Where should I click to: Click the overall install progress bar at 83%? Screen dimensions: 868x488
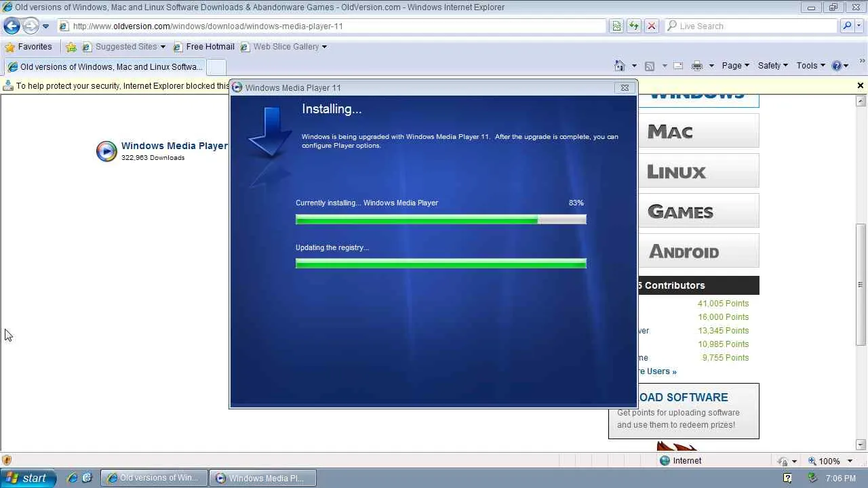[441, 219]
